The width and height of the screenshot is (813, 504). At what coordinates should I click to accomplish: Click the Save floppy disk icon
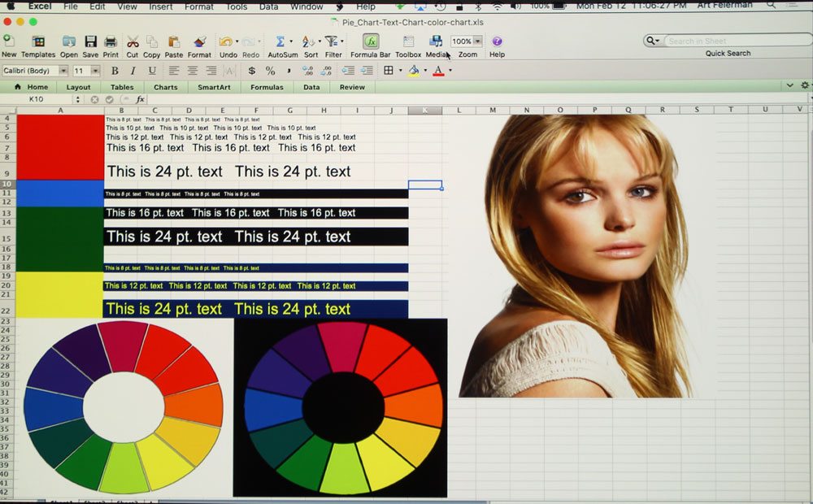[90, 41]
